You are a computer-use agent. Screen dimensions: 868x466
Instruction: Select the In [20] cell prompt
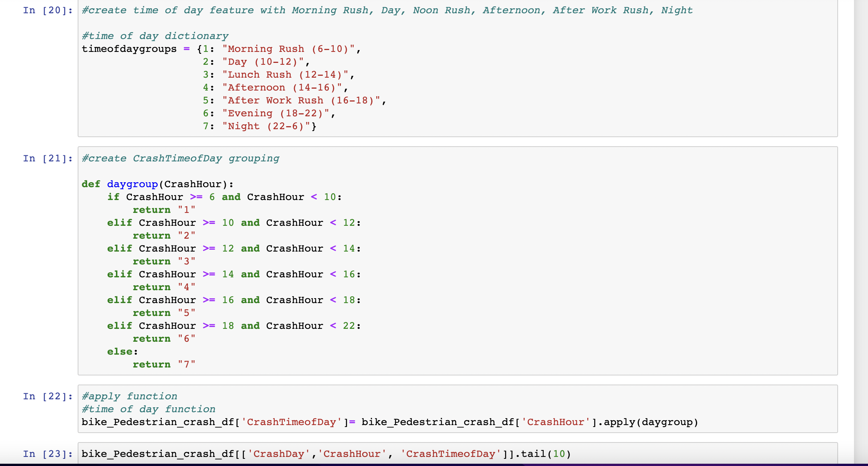[48, 10]
